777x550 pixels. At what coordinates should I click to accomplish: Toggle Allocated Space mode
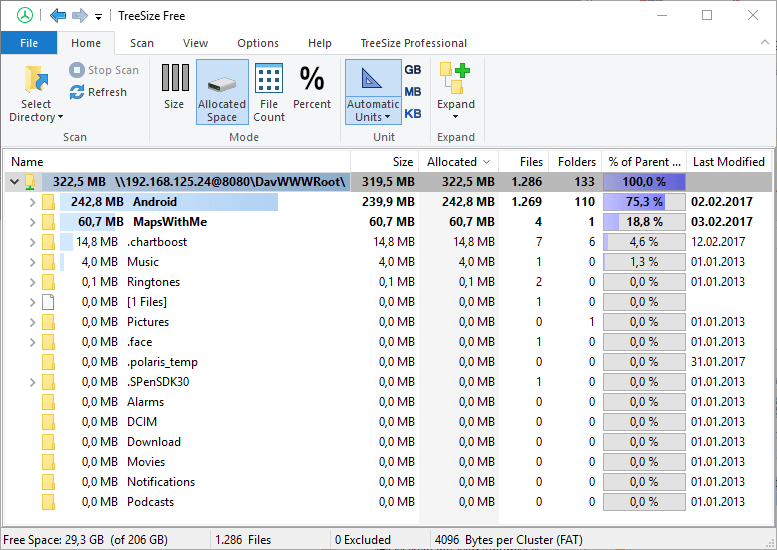[222, 92]
